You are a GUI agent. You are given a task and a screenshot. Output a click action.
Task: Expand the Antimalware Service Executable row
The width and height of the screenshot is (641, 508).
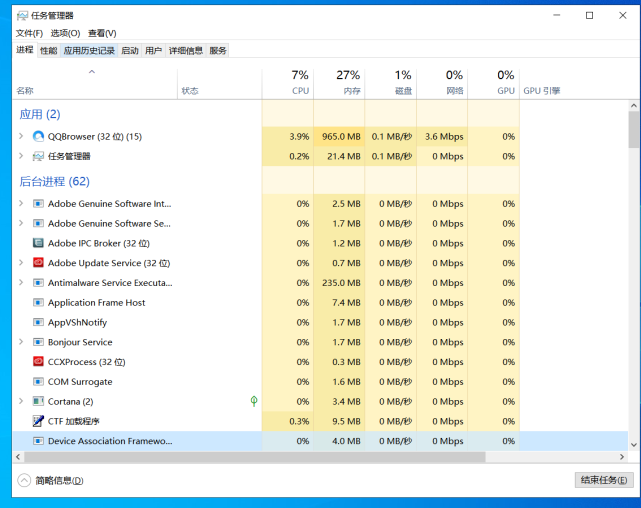point(21,282)
